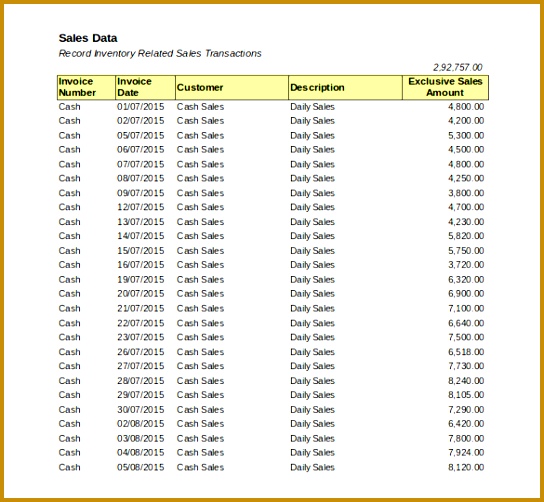Select the amount 7,100.00
Screen dimensions: 544x502
point(466,308)
